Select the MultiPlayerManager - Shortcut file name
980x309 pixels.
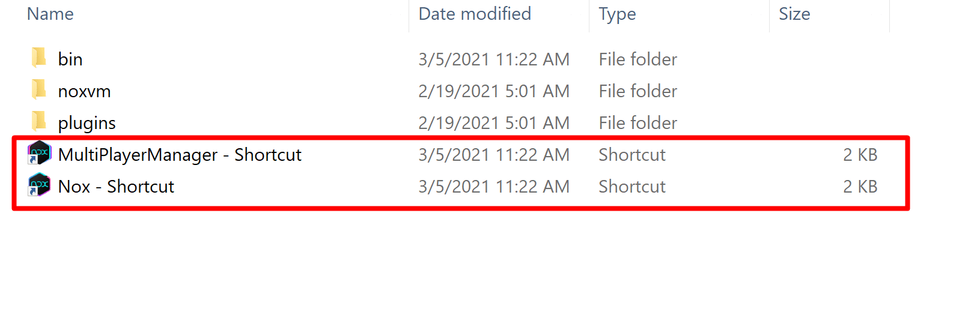pos(180,155)
